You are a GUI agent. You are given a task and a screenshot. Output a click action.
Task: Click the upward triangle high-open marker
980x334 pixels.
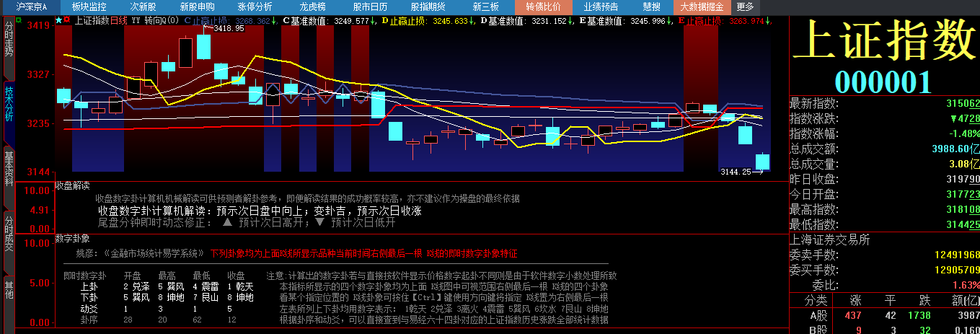(227, 223)
